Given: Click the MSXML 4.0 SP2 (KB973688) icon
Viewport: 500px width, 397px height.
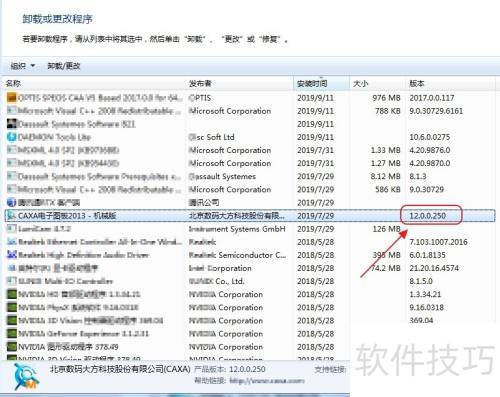Looking at the screenshot, I should pos(12,150).
